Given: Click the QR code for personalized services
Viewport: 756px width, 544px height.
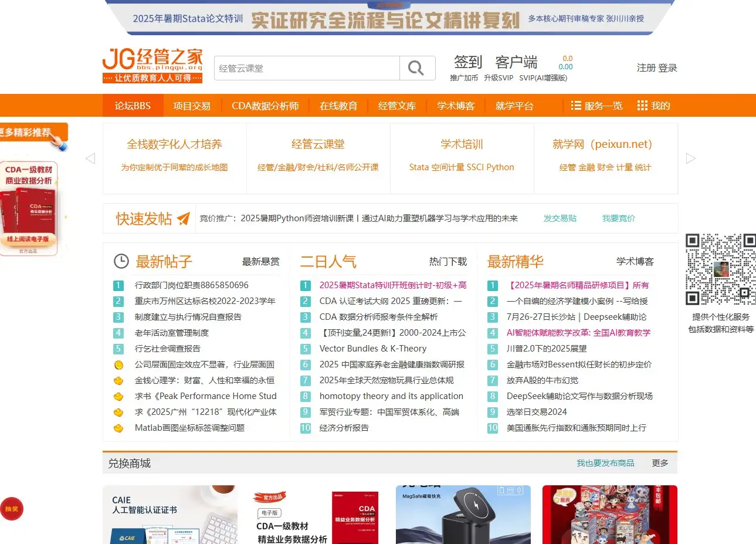Looking at the screenshot, I should pos(720,270).
